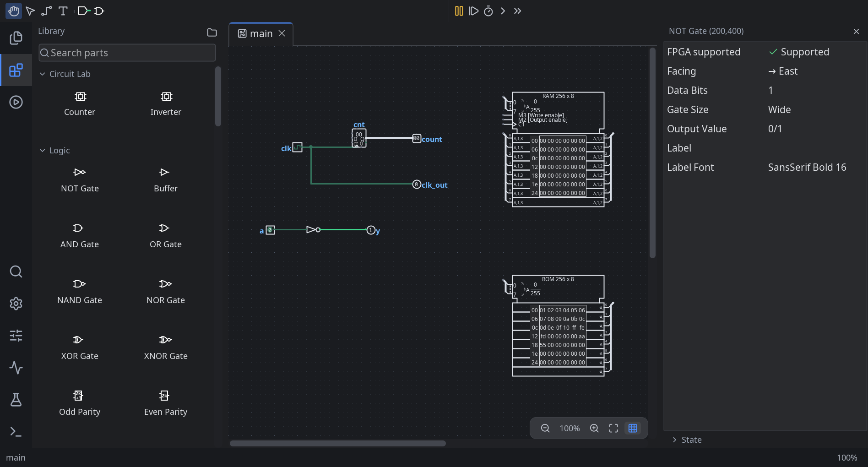Open the lab flask sidebar icon

(x=16, y=400)
